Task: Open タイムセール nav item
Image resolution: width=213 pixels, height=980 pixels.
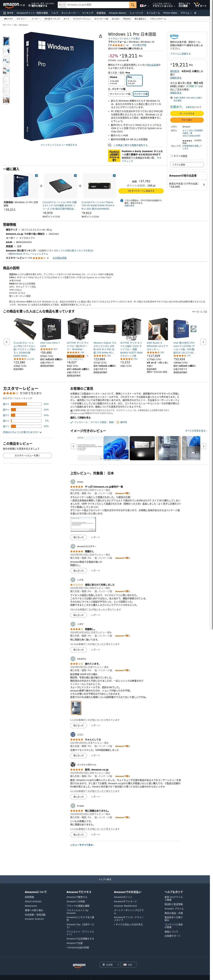Action: click(153, 13)
